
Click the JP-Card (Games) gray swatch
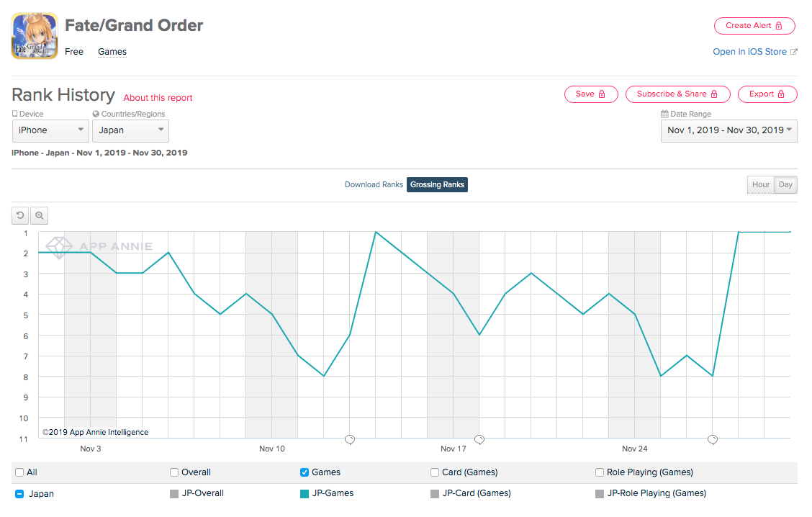[x=435, y=494]
